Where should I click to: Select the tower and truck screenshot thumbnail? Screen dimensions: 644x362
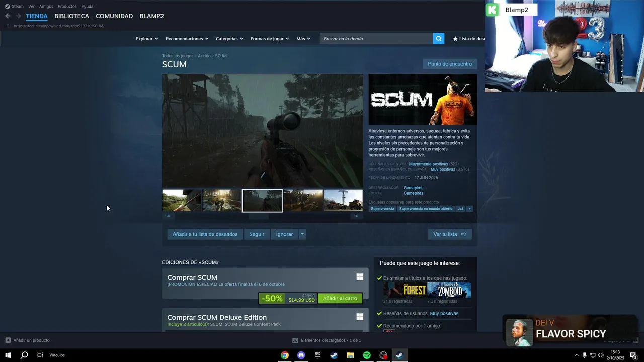pyautogui.click(x=343, y=200)
